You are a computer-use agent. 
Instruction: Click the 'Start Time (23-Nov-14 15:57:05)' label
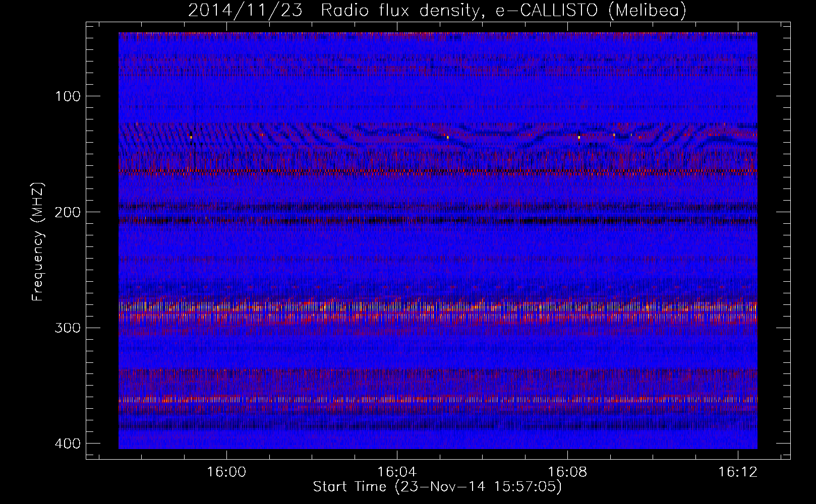tap(437, 487)
